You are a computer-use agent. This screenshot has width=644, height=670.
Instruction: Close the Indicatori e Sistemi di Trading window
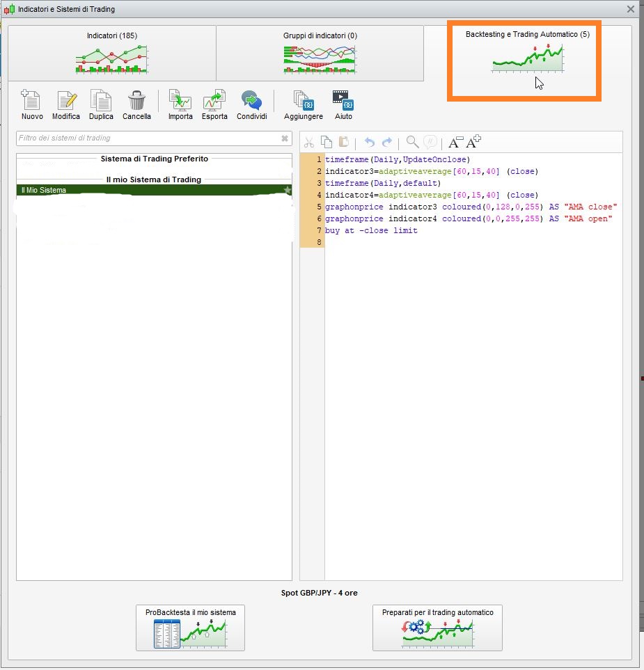pyautogui.click(x=630, y=9)
